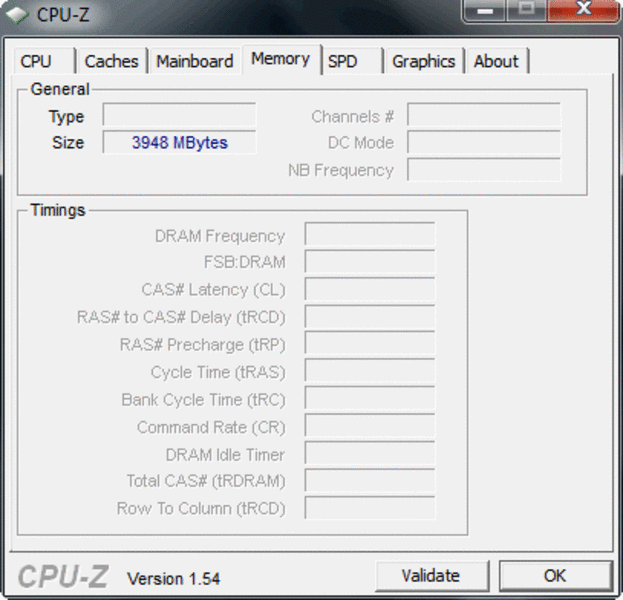Click the Row To Column (tRCD) field
623x600 pixels.
(370, 508)
